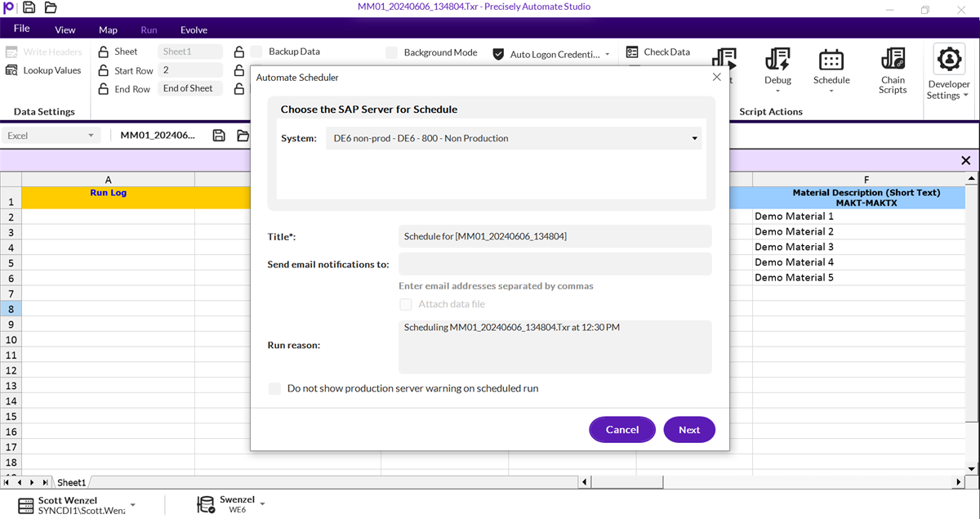Expand the Scott Wenzel user dropdown
Screen dimensions: 980x519
[x=133, y=505]
